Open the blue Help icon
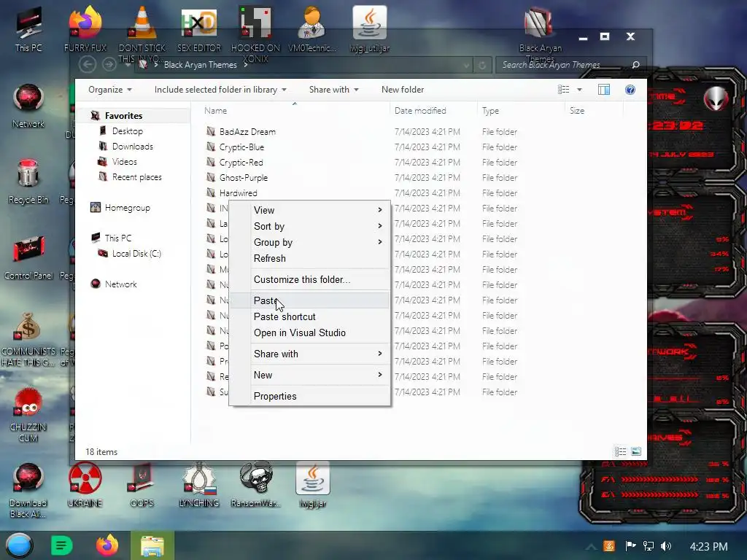Viewport: 747px width, 560px height. [630, 90]
